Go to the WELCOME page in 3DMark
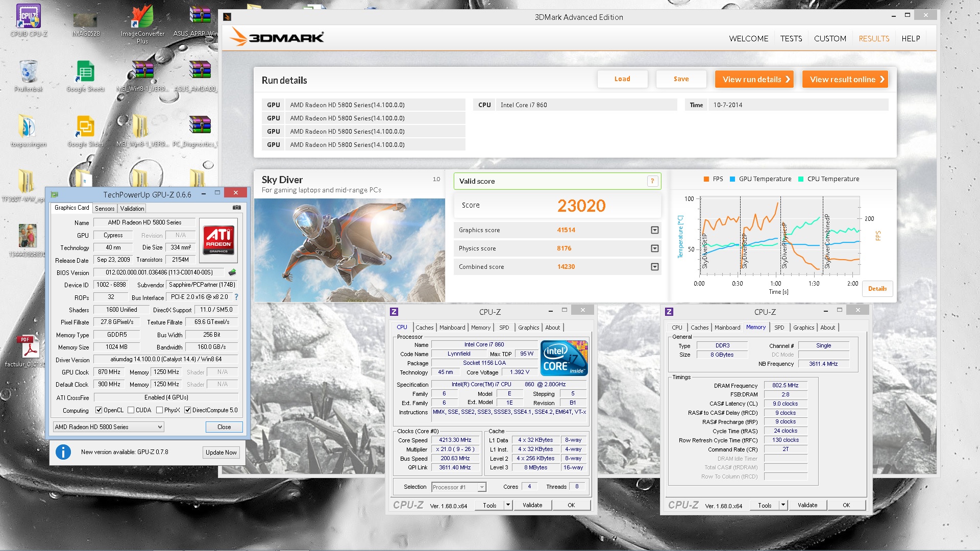980x551 pixels. [749, 39]
